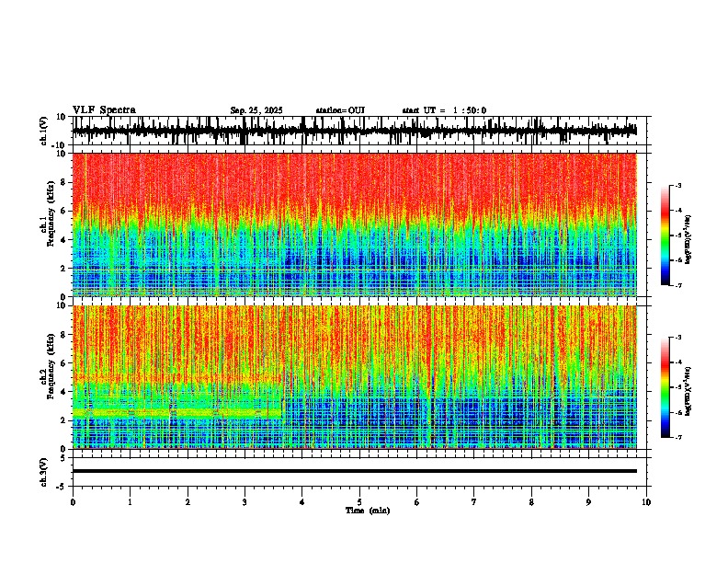Click the ch.2 "Frequency (kHz)" axis label
This screenshot has width=728, height=563.
tap(51, 366)
